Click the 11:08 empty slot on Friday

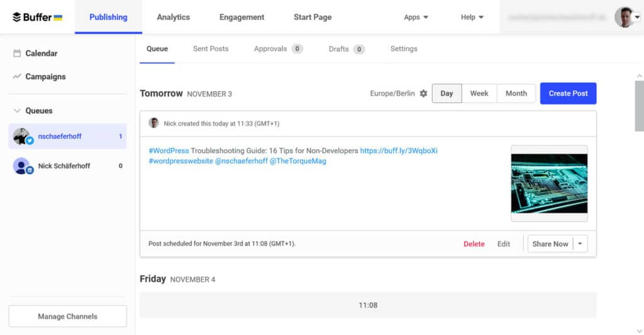coord(368,305)
